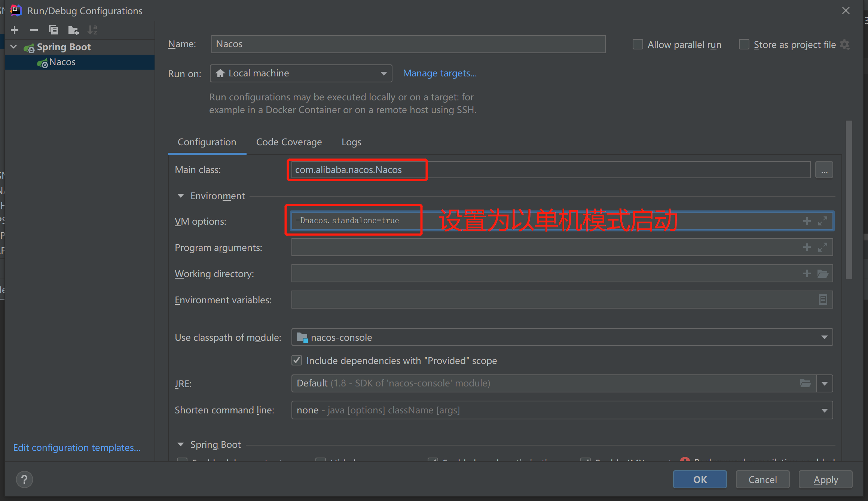Insert macro in VM options field
The width and height of the screenshot is (868, 501).
coord(807,221)
